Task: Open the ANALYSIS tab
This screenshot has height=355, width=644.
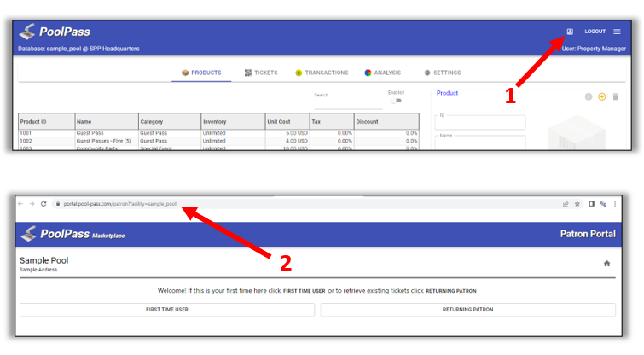Action: 382,73
